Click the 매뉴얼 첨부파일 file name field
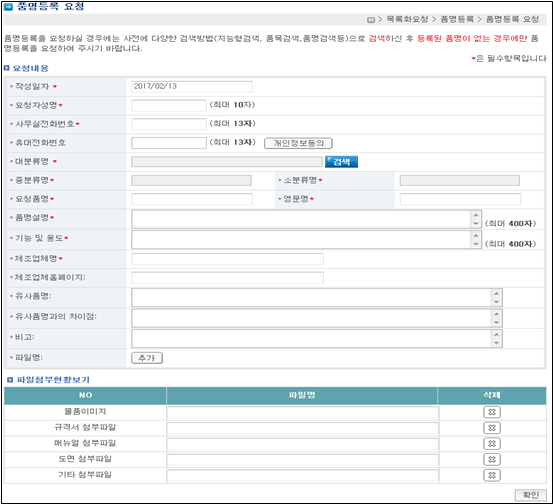This screenshot has width=553, height=504. coord(303,444)
